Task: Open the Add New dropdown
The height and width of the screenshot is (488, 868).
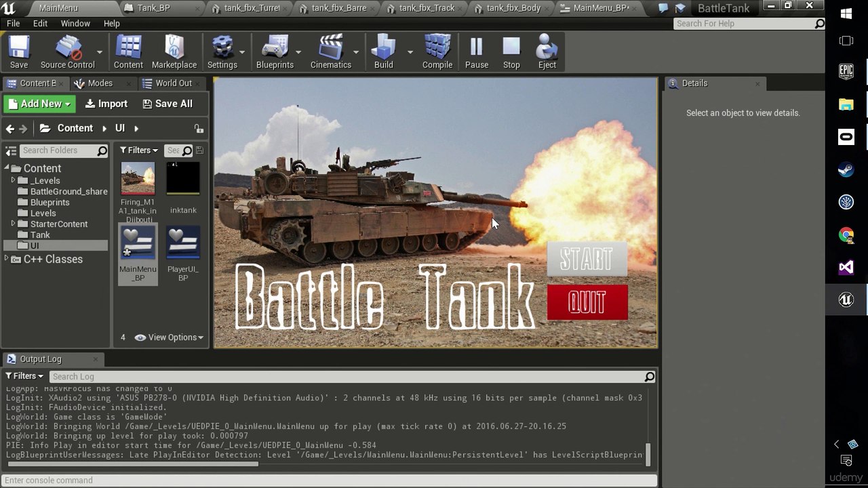Action: click(x=39, y=104)
